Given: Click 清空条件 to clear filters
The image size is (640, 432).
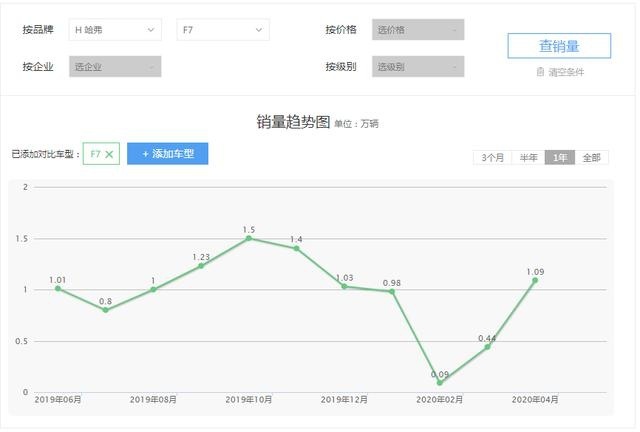Looking at the screenshot, I should [566, 72].
